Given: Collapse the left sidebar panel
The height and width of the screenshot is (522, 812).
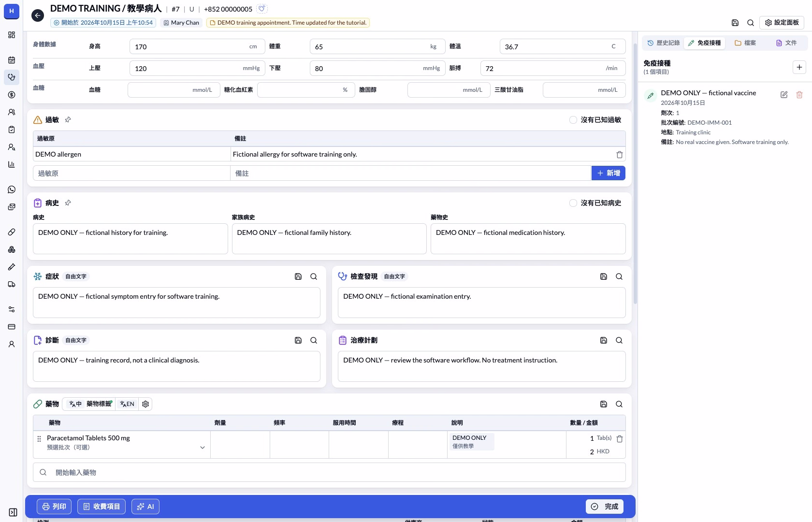Looking at the screenshot, I should pyautogui.click(x=13, y=512).
